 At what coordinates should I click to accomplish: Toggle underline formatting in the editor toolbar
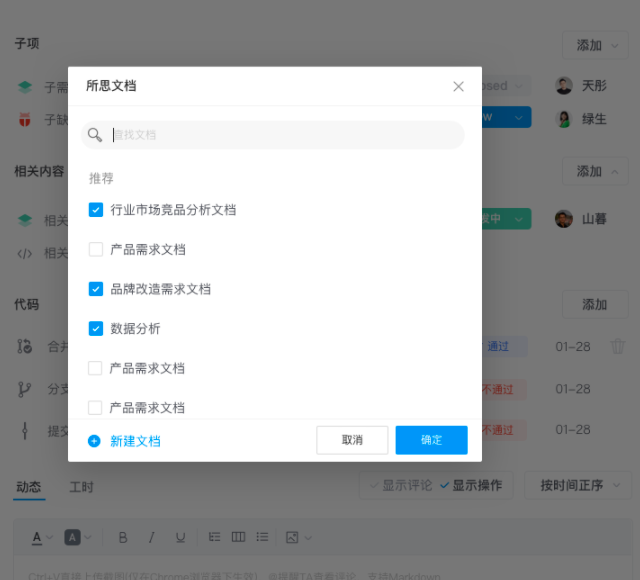(181, 537)
